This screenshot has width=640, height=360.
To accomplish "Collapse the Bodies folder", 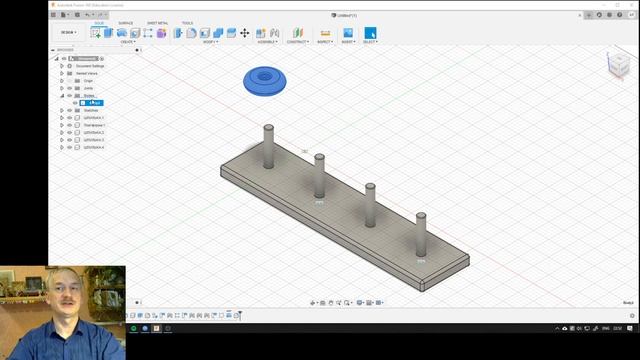I will (x=62, y=96).
